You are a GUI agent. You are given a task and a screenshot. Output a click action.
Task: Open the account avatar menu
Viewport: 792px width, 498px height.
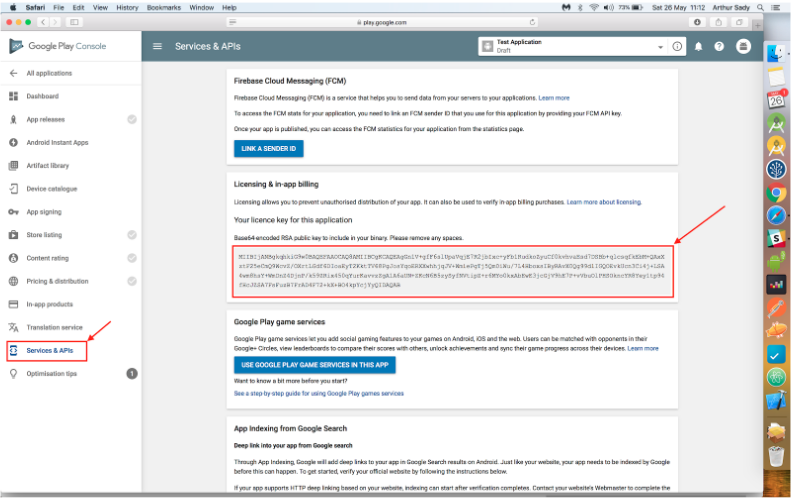click(744, 46)
